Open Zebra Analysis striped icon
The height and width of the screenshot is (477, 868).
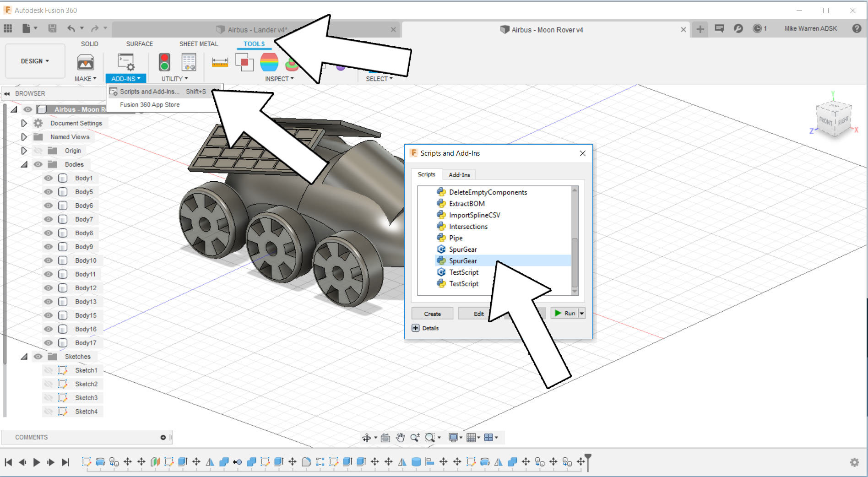(269, 62)
